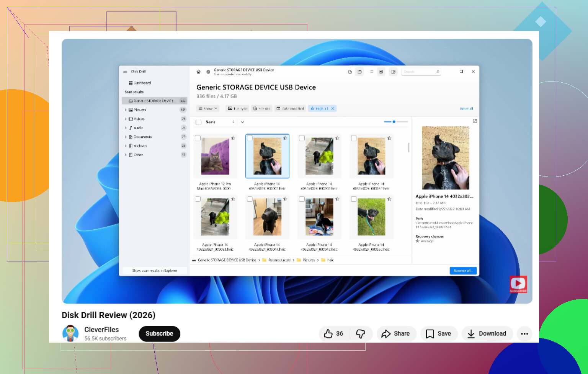The height and width of the screenshot is (374, 588).
Task: Check the 000002.heic photo checkbox
Action: click(x=302, y=138)
